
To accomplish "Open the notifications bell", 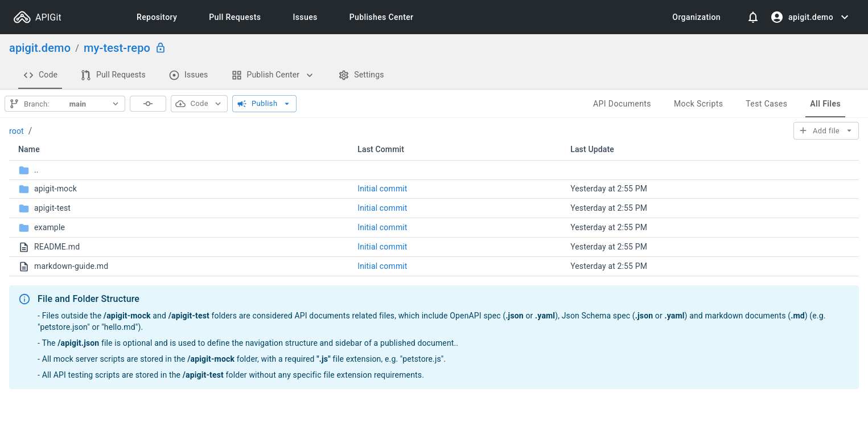I will point(753,17).
